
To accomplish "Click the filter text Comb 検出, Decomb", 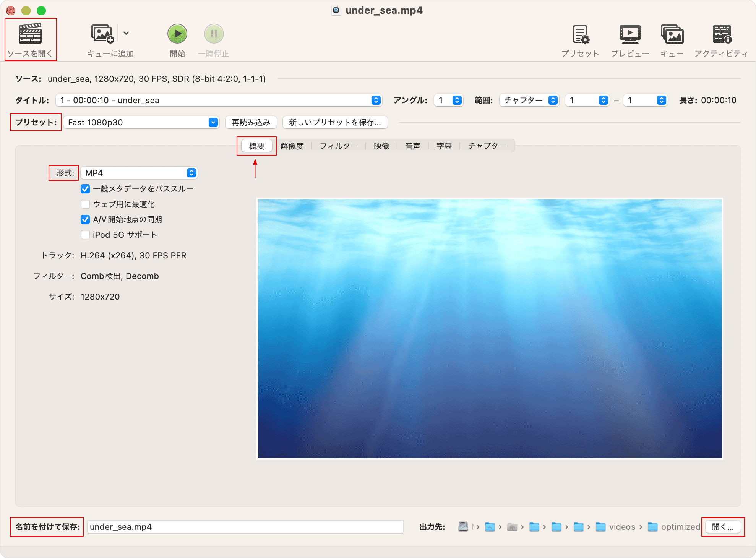I will (120, 276).
